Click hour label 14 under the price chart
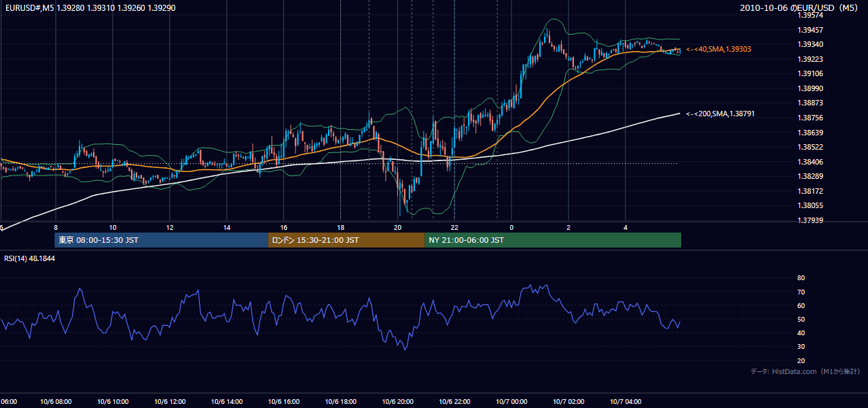Image resolution: width=868 pixels, height=408 pixels. (227, 228)
